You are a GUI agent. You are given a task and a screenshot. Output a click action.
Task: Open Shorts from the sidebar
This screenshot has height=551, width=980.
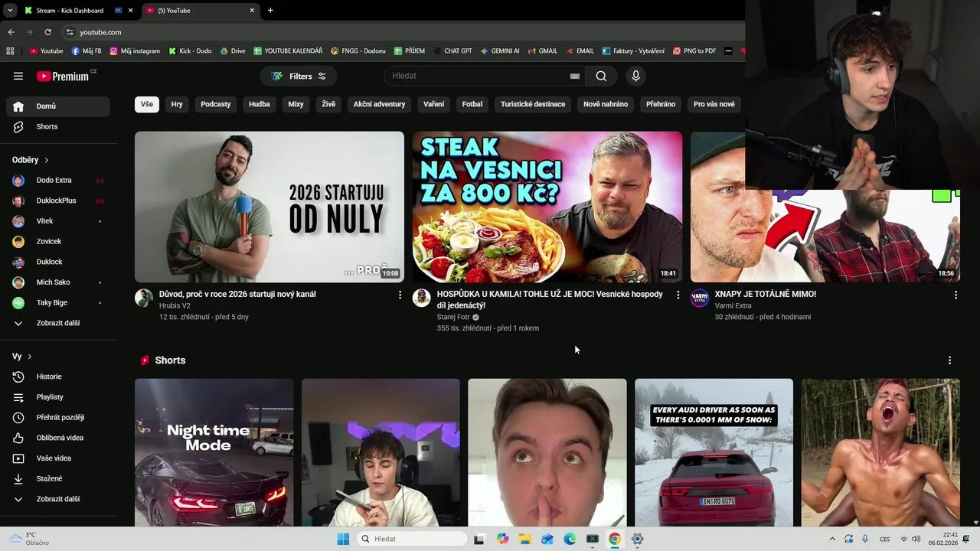[x=58, y=126]
